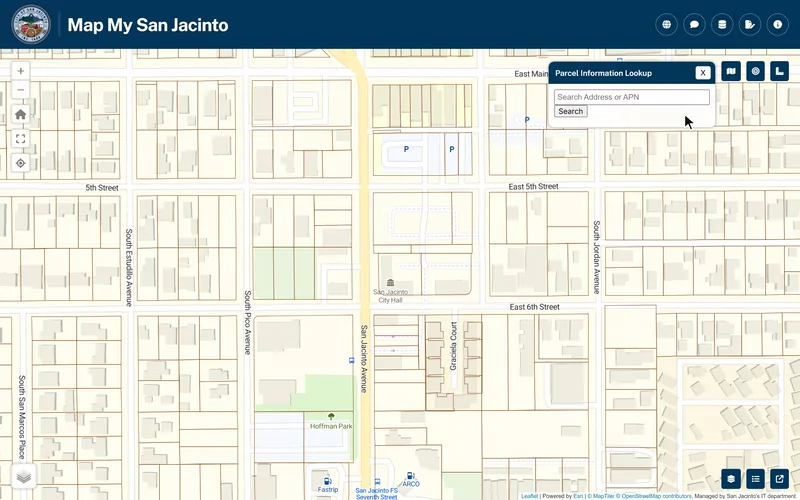Open the OpenStreetMap contributors link
This screenshot has width=800, height=500.
tap(654, 496)
